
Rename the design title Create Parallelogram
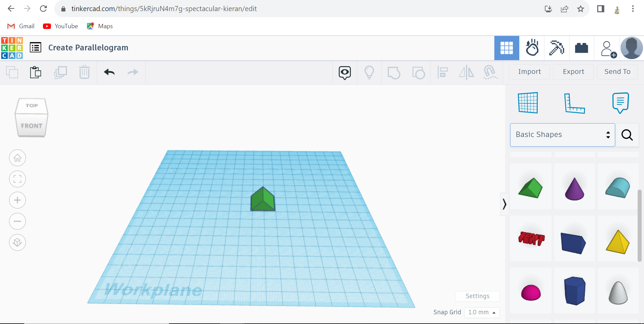[x=88, y=47]
